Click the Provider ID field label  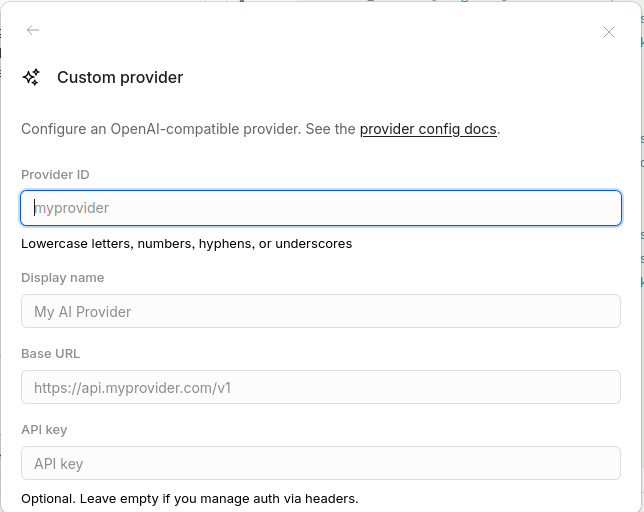pyautogui.click(x=55, y=174)
